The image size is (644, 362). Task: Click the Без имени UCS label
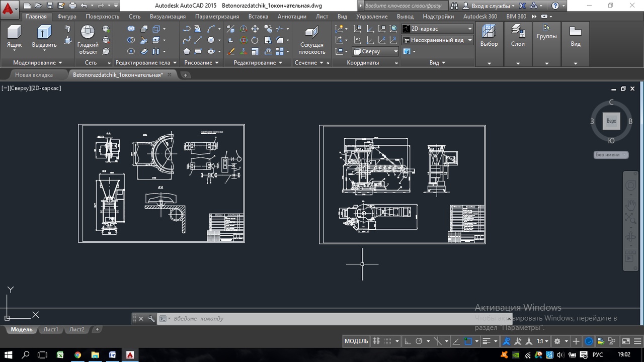point(611,155)
